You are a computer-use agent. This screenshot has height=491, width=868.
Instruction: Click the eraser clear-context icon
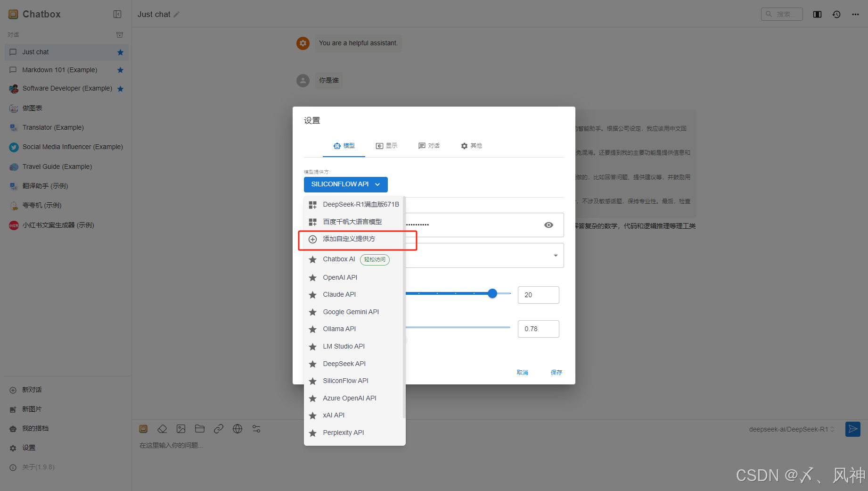(x=162, y=429)
